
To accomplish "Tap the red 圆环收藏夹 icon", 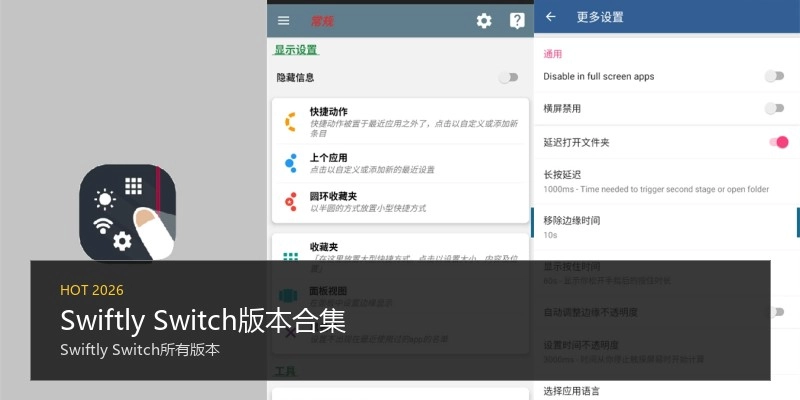I will (x=291, y=202).
